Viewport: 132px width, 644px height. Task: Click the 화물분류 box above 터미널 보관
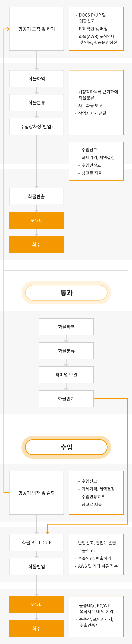66,351
